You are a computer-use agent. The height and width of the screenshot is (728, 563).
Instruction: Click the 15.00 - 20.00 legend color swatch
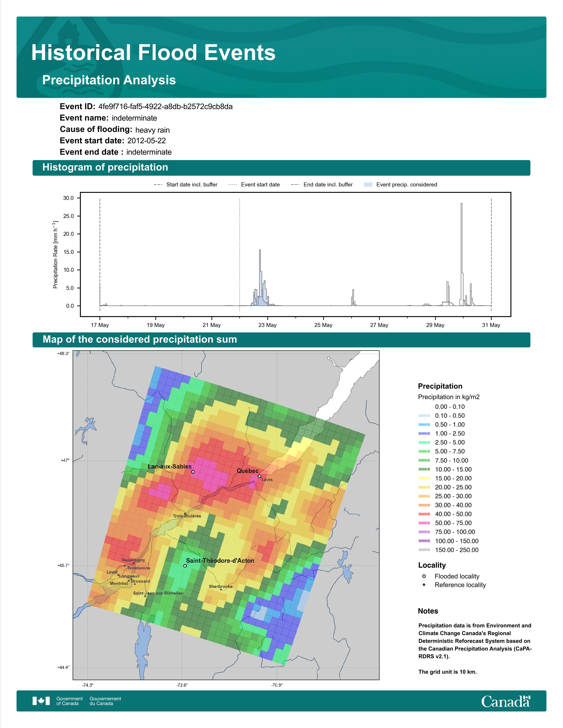coord(424,479)
